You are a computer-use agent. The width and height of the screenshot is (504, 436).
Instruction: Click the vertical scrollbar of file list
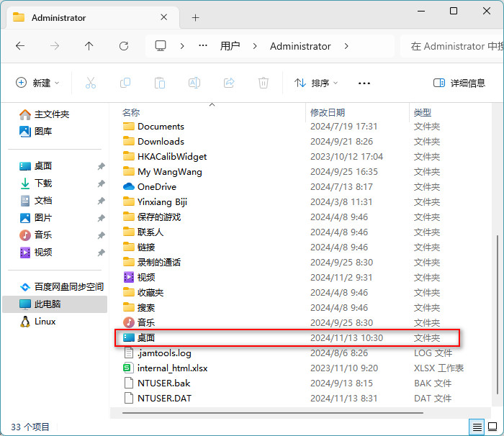(x=498, y=315)
